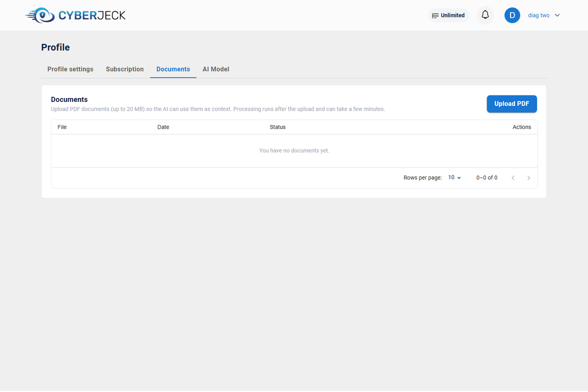The height and width of the screenshot is (392, 588).
Task: Click the Actions column header
Action: click(x=521, y=127)
